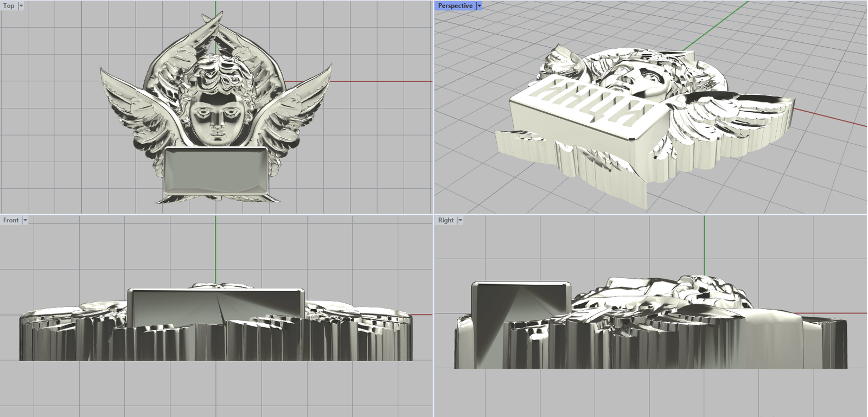Open the Perspective viewport menu arrow
868x417 pixels.
tap(479, 6)
